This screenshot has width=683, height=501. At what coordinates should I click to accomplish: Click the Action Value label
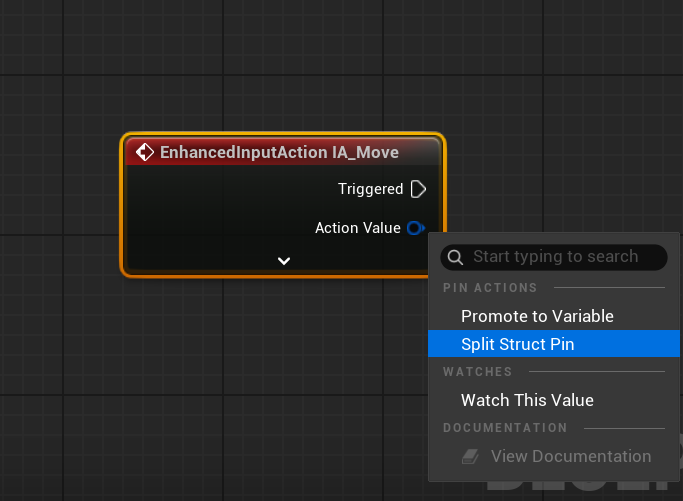coord(358,228)
